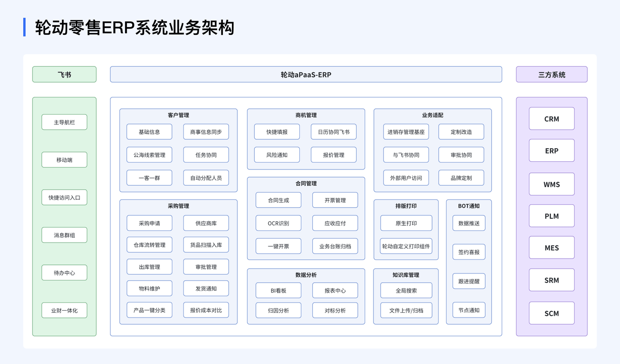The height and width of the screenshot is (364, 620).
Task: Open the 轮动aPaaS-ERP header tab
Action: coord(306,74)
